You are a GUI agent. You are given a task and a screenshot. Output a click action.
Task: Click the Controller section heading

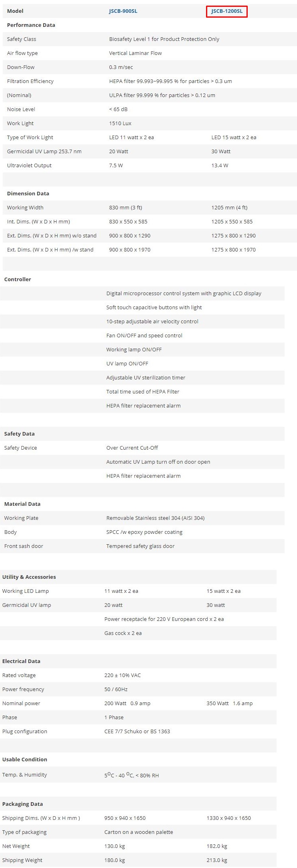pos(18,279)
